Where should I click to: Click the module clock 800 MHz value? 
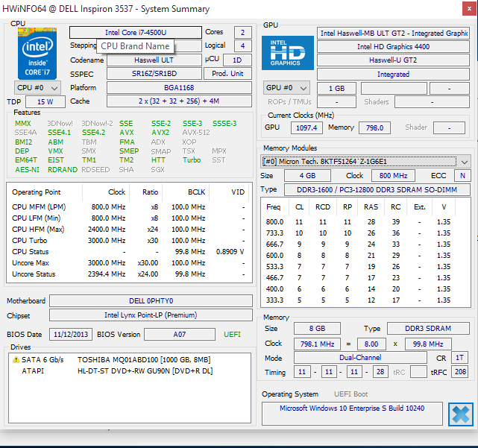(x=393, y=175)
